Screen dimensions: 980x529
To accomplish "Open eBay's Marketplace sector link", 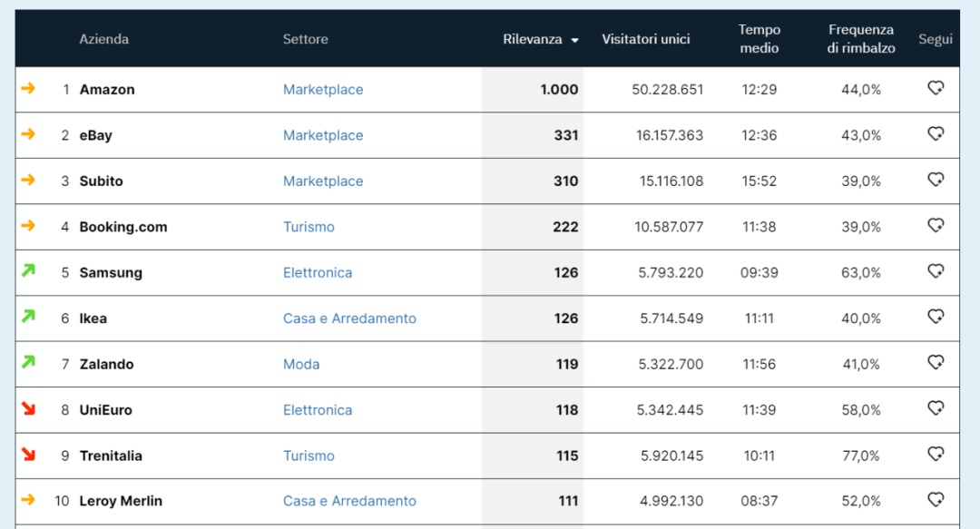I will (x=323, y=135).
